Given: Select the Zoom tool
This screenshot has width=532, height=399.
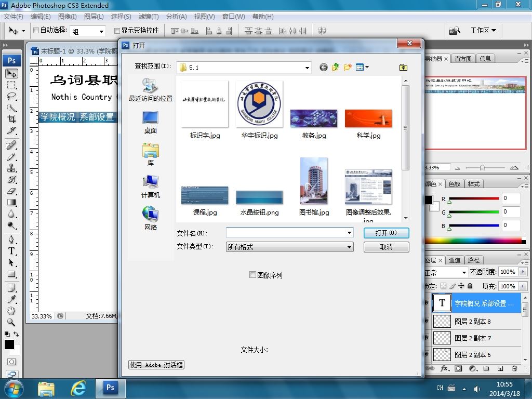Looking at the screenshot, I should 11,322.
